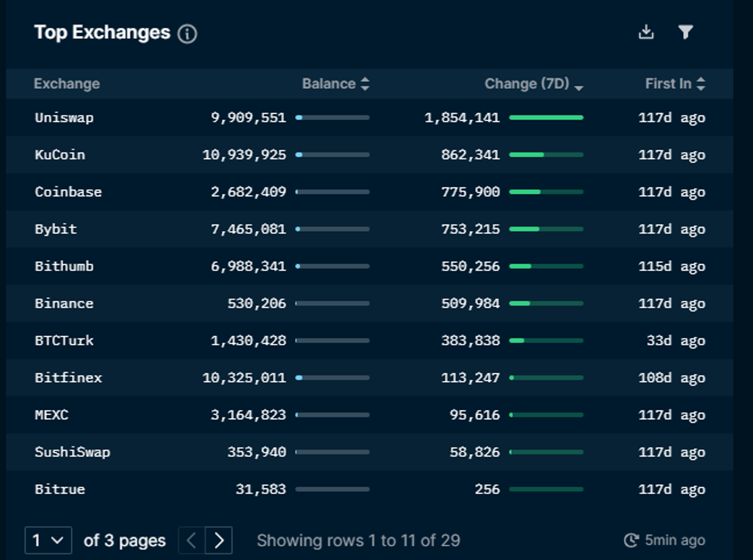Expand the Exchange column header options
Screen dimensions: 753x560
[67, 84]
